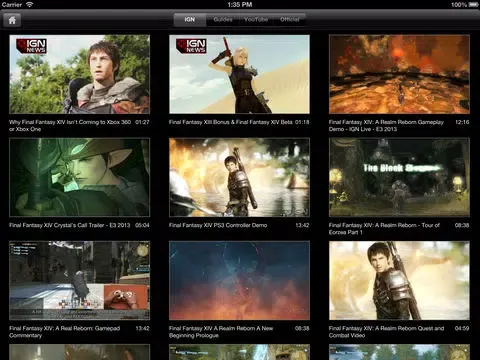This screenshot has height=360, width=480.
Task: Click title 'A Realm Reborn Quest and Combat Video'
Action: tap(387, 332)
